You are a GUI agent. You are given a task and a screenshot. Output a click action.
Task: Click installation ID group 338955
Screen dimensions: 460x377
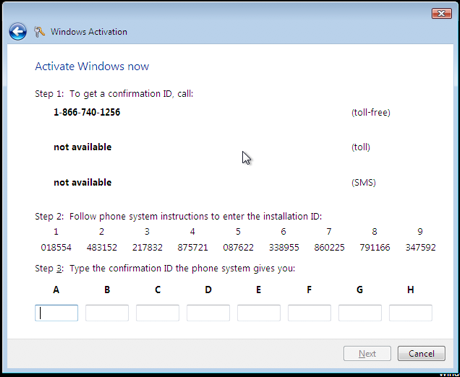284,248
